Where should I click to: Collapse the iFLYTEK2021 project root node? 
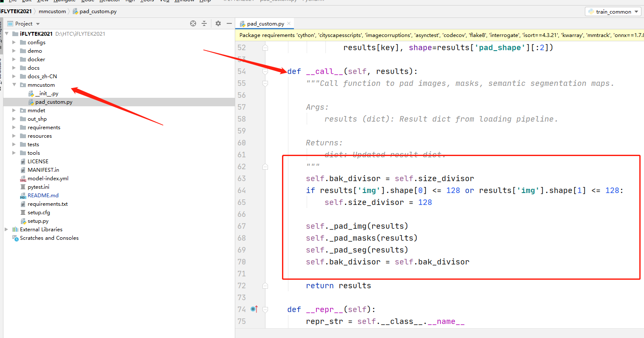pyautogui.click(x=6, y=34)
